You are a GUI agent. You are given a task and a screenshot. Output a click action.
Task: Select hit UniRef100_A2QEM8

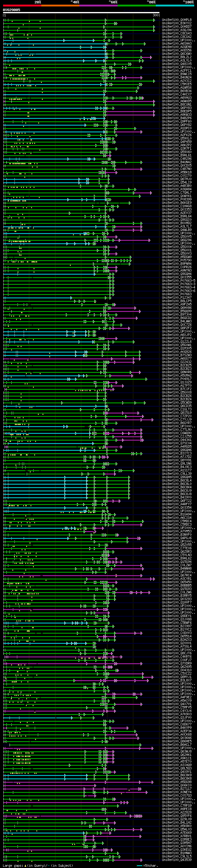[x=177, y=47]
